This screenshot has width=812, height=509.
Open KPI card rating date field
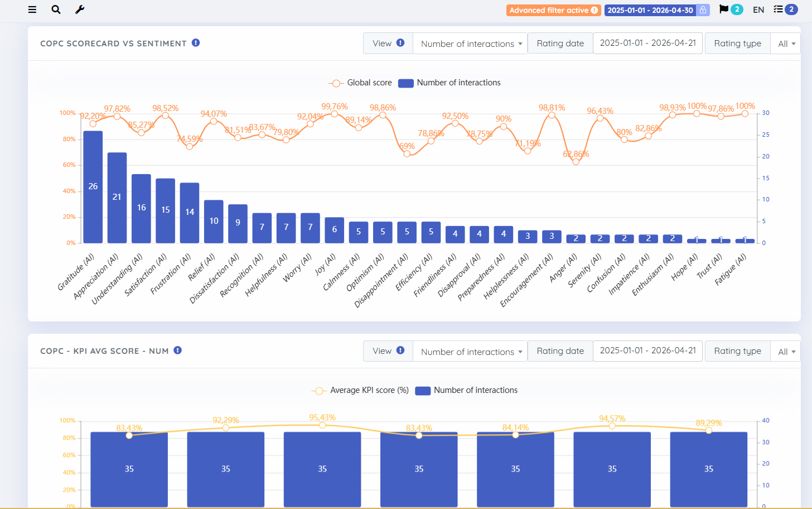point(647,350)
